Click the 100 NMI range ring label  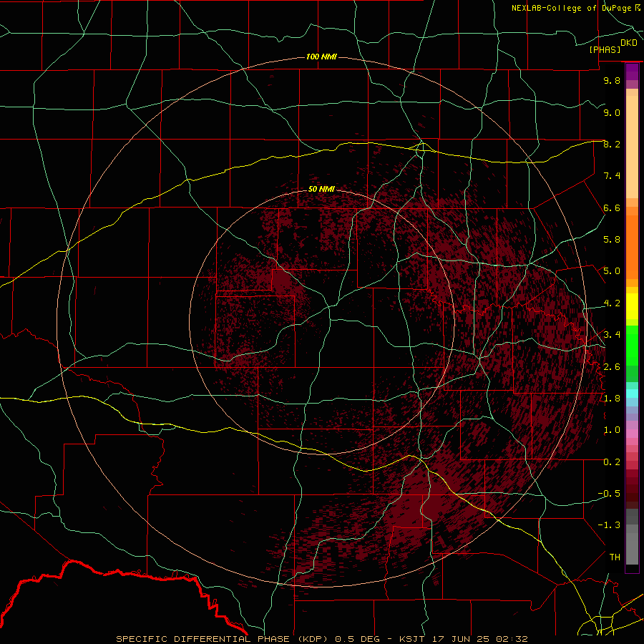tap(321, 57)
